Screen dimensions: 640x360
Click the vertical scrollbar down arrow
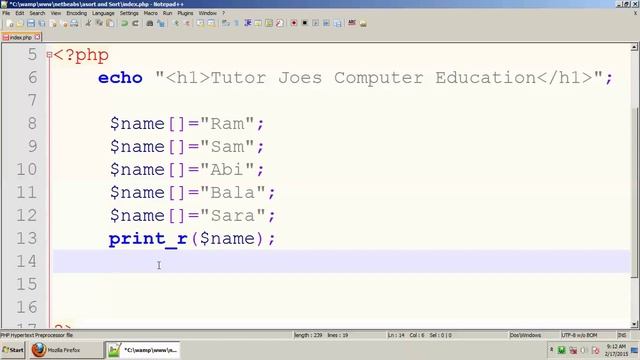(x=634, y=324)
